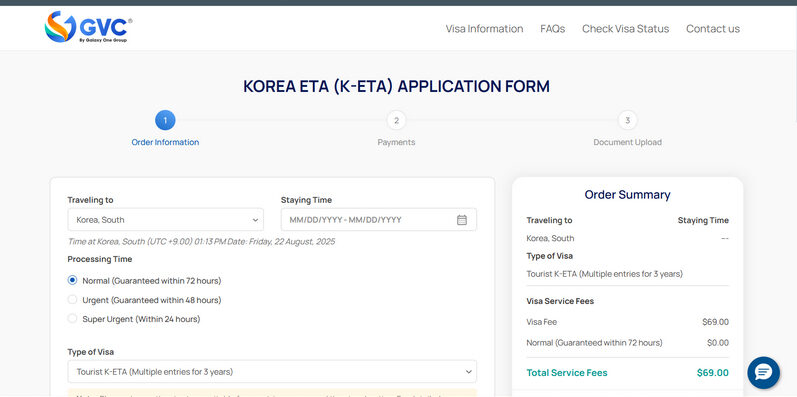Select Urgent processing within 48 hours
The image size is (797, 397).
tap(72, 300)
